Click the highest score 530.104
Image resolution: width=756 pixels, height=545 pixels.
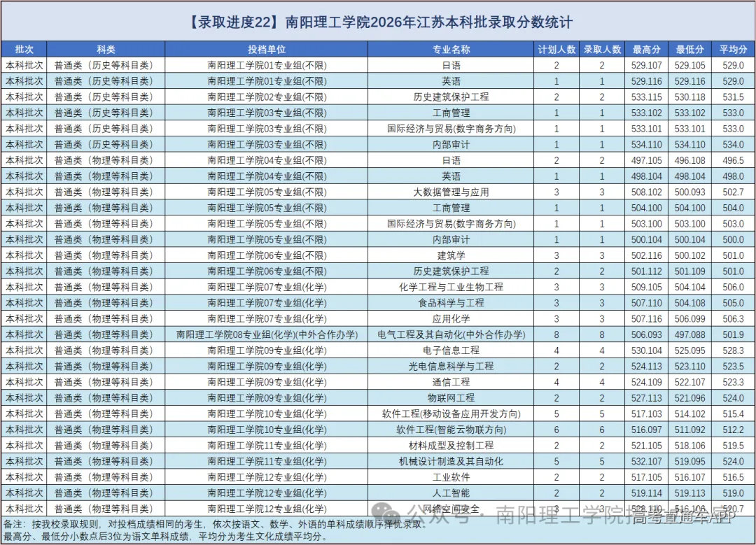coord(647,351)
